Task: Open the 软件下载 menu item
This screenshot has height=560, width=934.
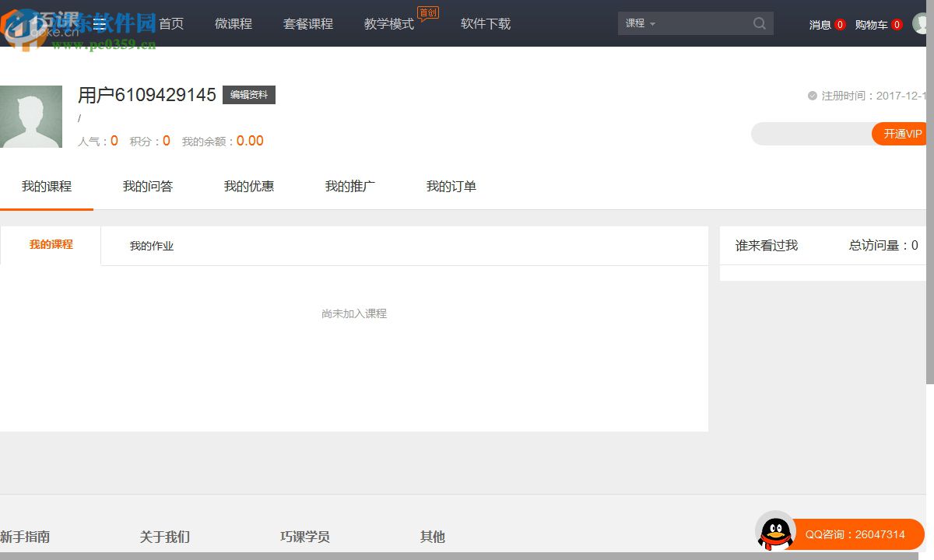Action: tap(485, 23)
